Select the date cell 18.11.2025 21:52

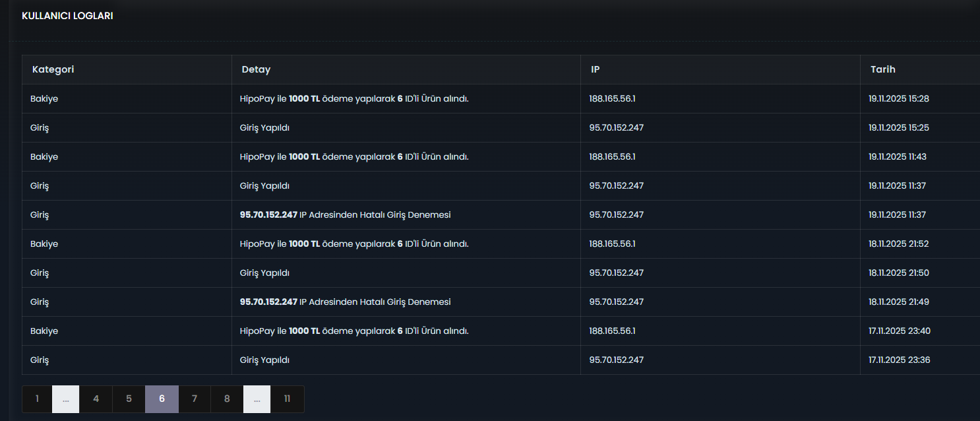coord(899,244)
